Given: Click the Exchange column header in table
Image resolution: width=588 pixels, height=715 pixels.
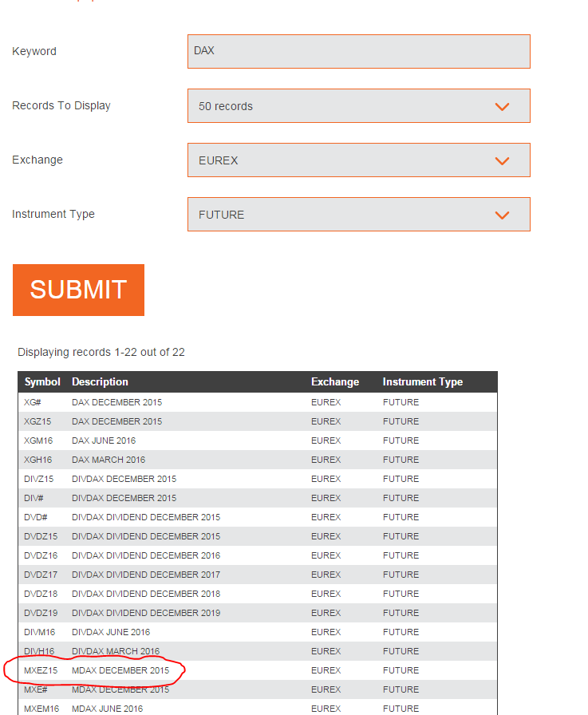Looking at the screenshot, I should click(x=335, y=382).
